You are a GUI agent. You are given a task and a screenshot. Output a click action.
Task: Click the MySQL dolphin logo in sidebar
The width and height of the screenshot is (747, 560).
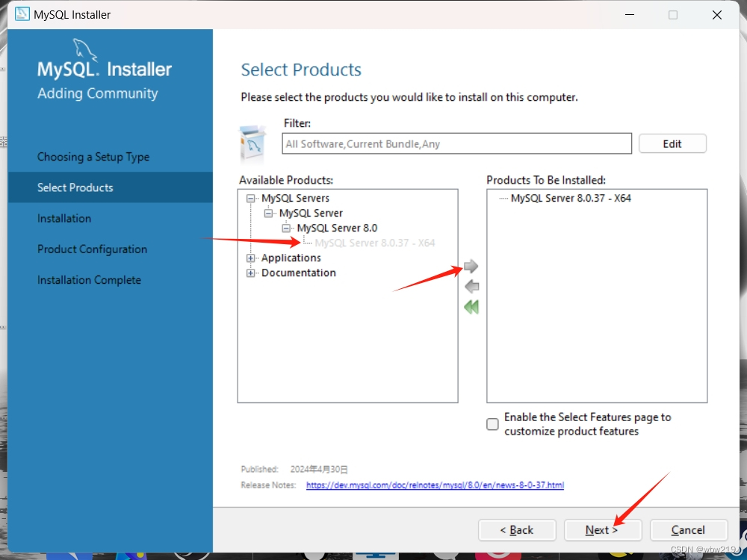point(85,49)
